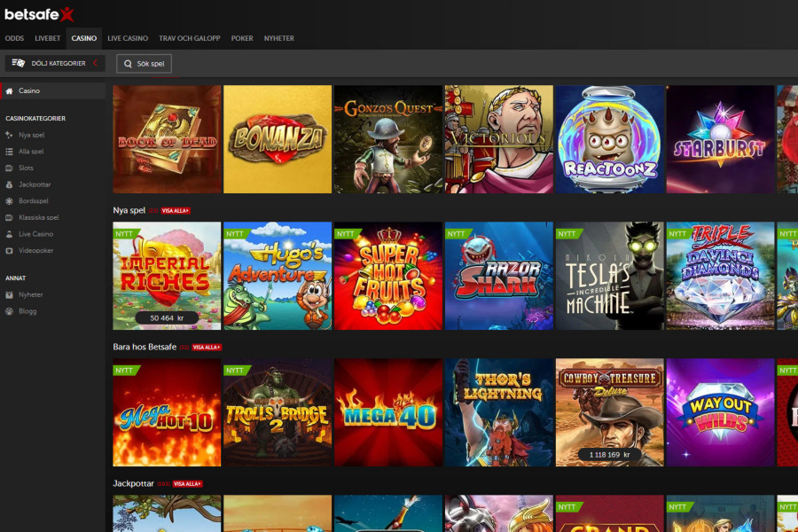Click the Dölj Kategorier button
This screenshot has width=798, height=532.
[x=55, y=63]
